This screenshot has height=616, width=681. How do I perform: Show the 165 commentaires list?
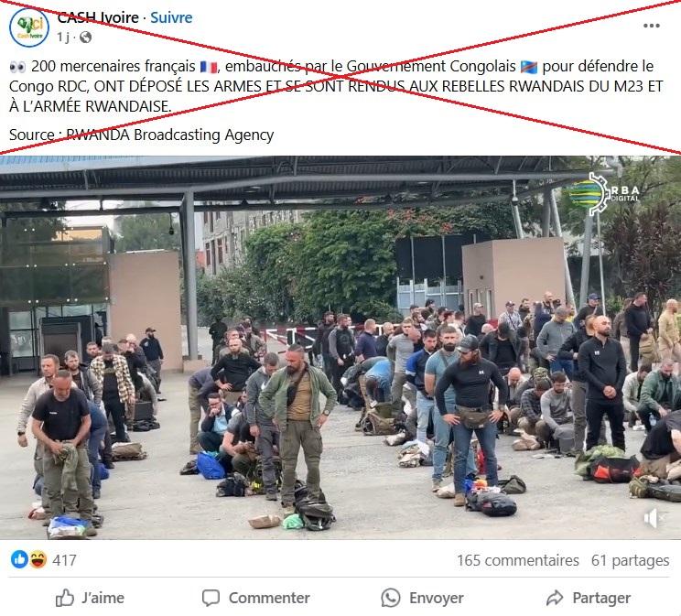517,560
